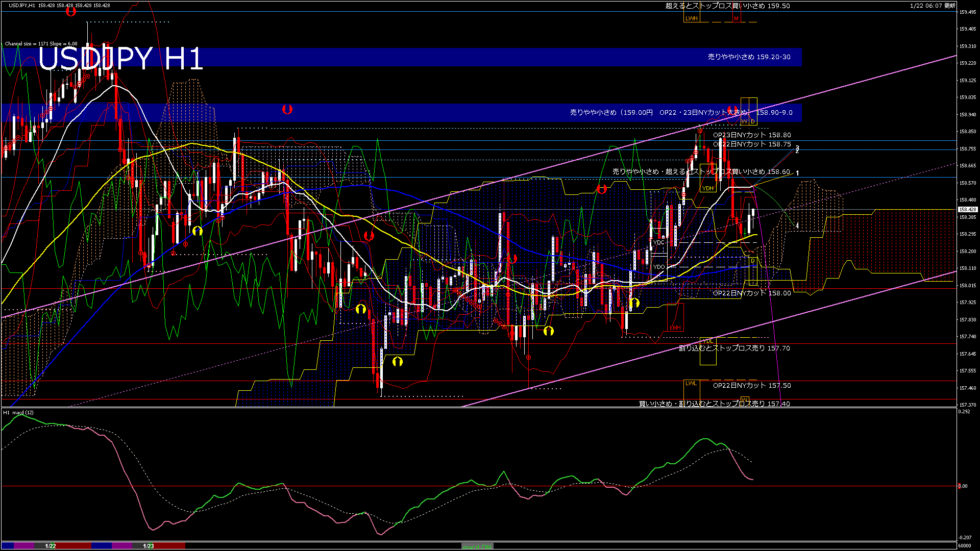Click the W box in upper resistance band
The width and height of the screenshot is (980, 551).
[744, 121]
